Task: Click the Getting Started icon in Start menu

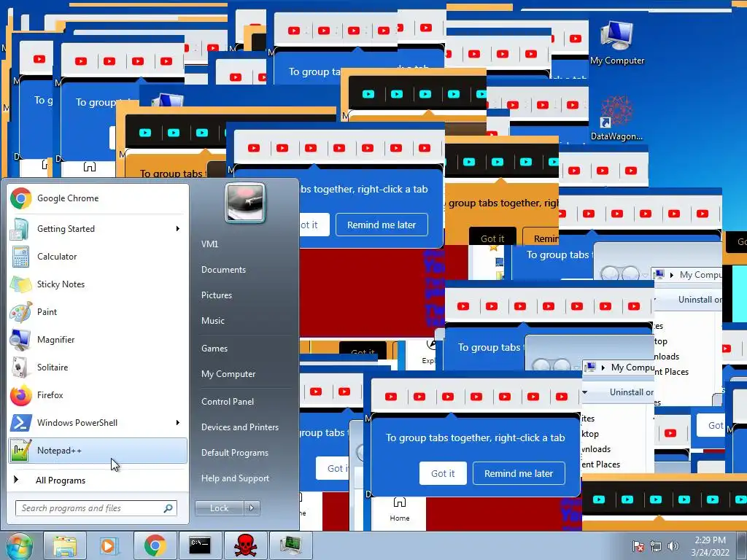Action: 20,228
